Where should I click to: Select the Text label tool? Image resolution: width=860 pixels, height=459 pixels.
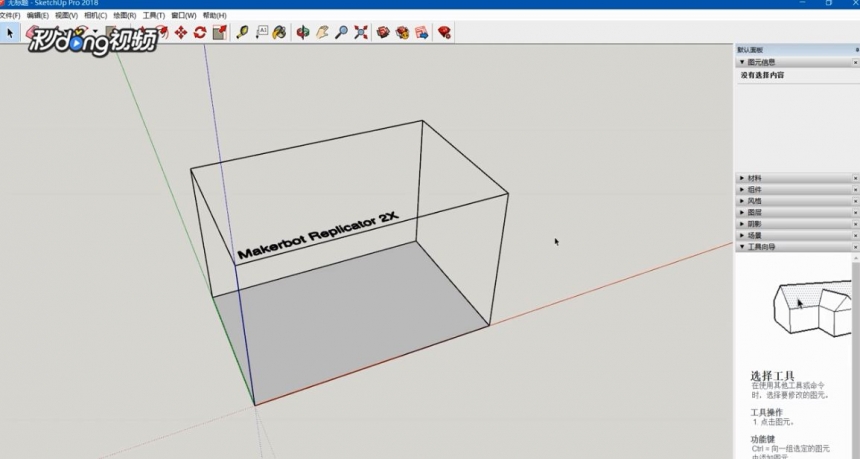tap(262, 33)
